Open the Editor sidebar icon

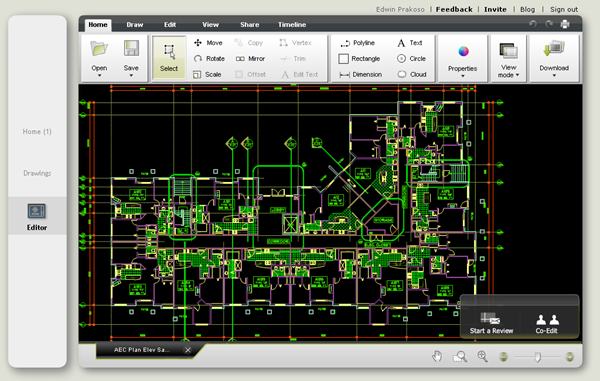tap(37, 211)
